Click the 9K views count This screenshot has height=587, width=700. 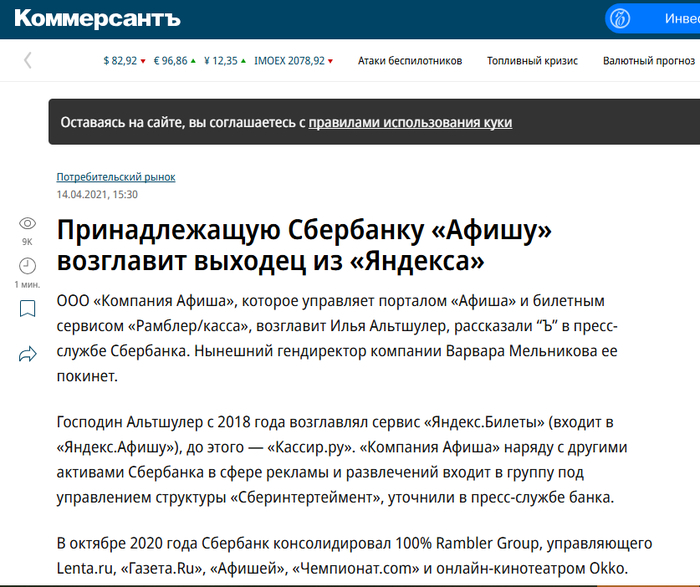tap(27, 242)
